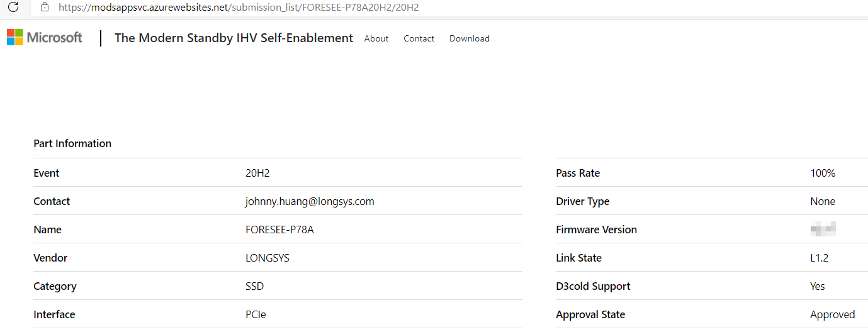Viewport: 868px width, 332px height.
Task: Select the L1.2 link state value
Action: click(x=820, y=258)
